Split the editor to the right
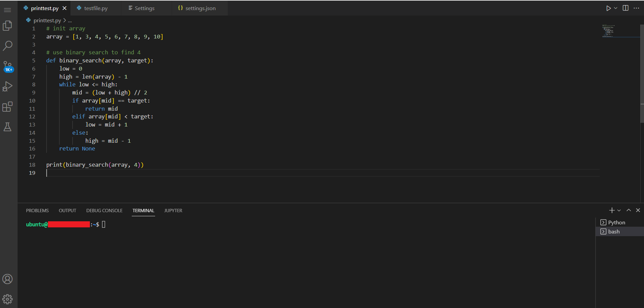This screenshot has width=644, height=308. point(625,8)
